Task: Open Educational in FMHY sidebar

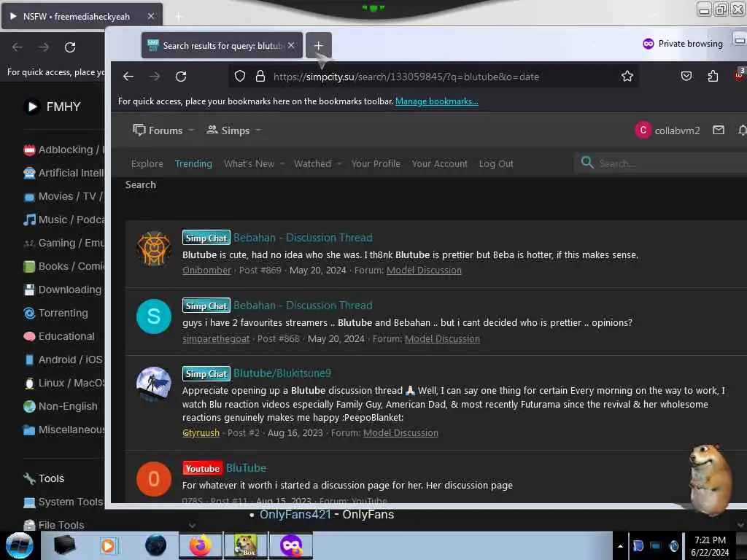Action: [59, 336]
